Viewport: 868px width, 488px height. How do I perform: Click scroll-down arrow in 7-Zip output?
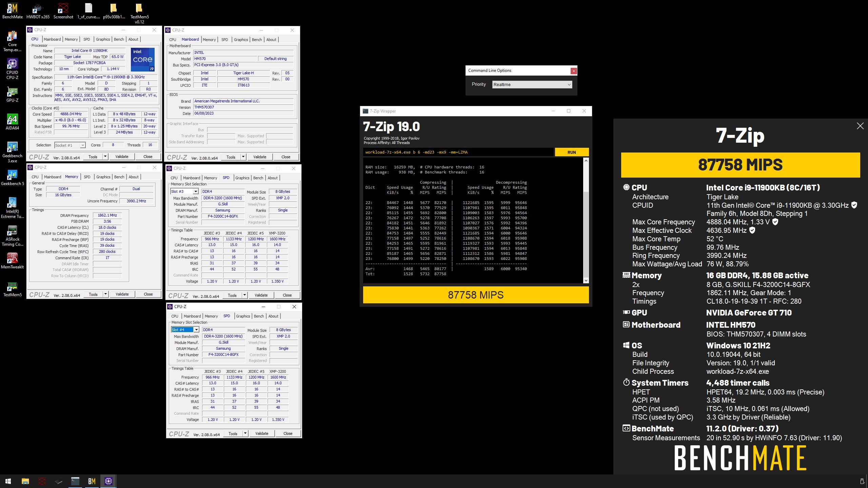point(586,280)
